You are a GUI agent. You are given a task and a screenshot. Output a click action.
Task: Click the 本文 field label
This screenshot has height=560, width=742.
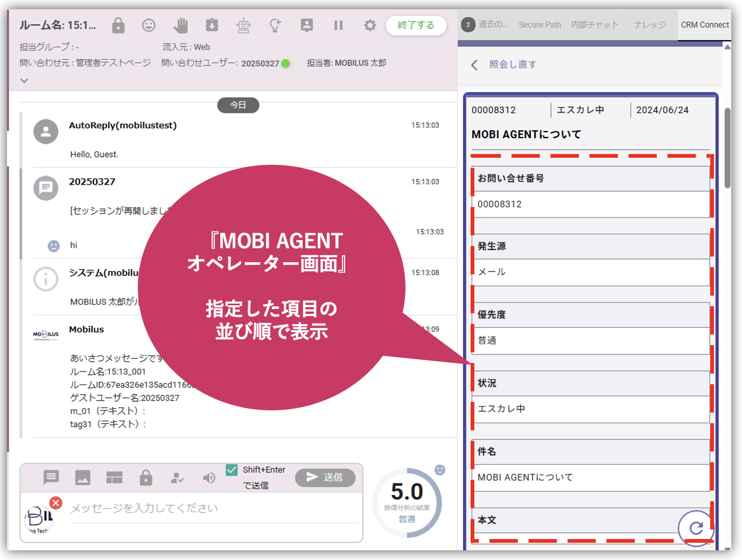(487, 520)
